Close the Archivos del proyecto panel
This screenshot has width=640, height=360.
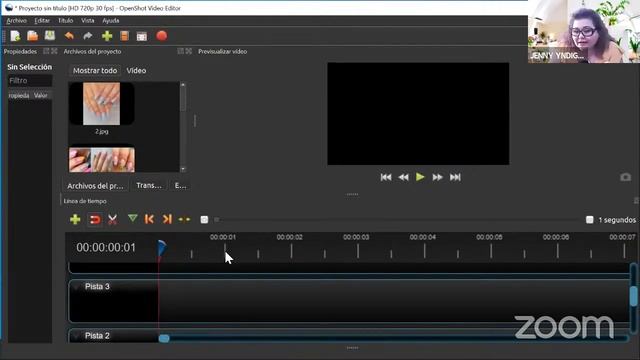point(189,51)
